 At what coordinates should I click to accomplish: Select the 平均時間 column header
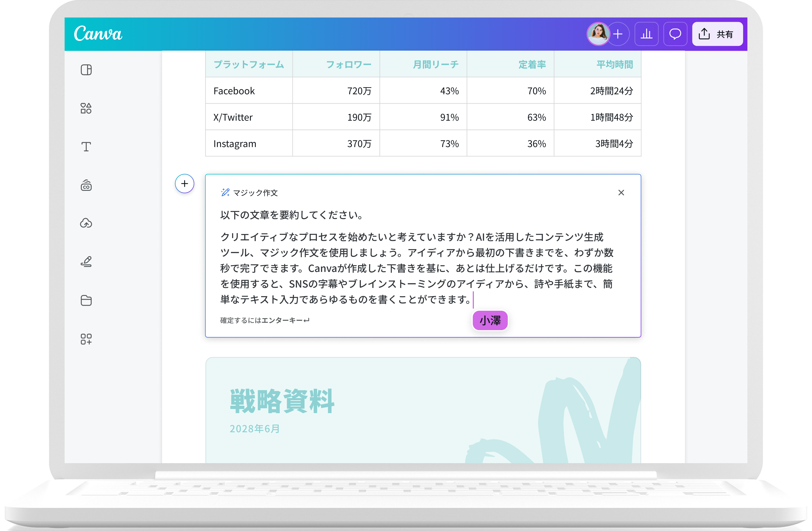point(597,64)
